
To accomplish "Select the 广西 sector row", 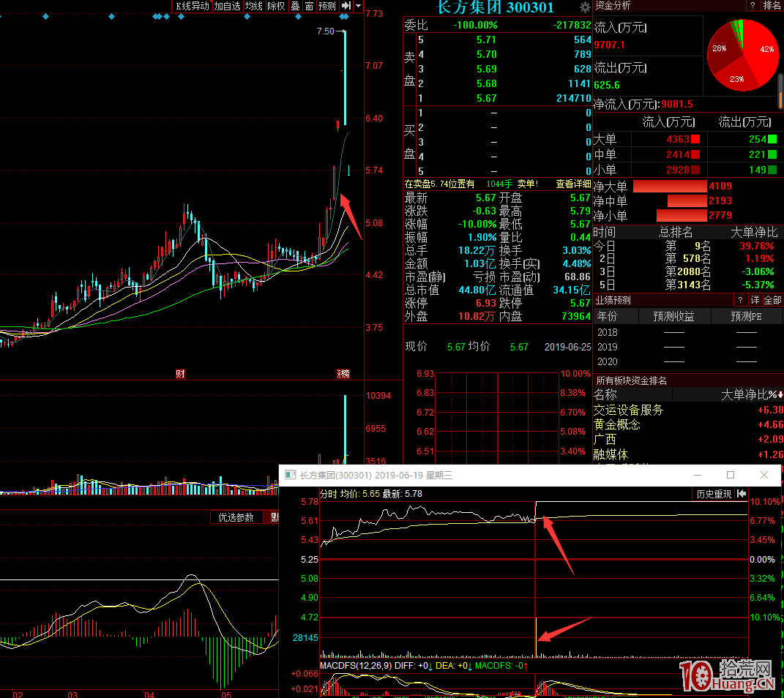I will (688, 439).
